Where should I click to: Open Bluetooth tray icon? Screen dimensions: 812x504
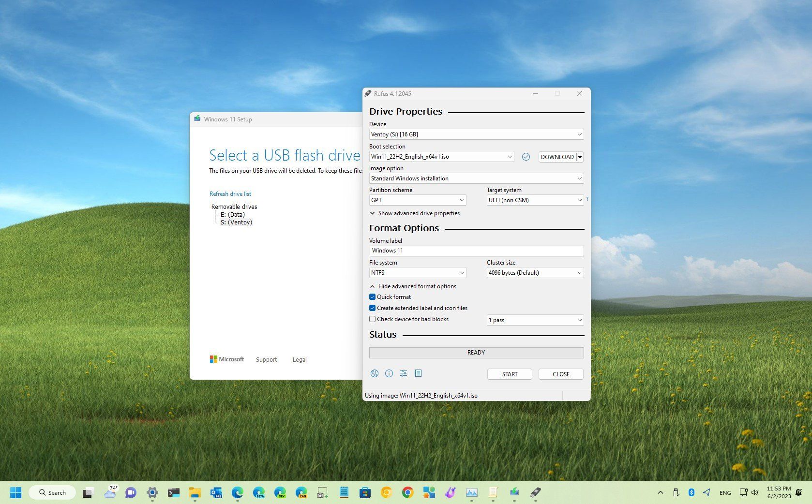(692, 492)
